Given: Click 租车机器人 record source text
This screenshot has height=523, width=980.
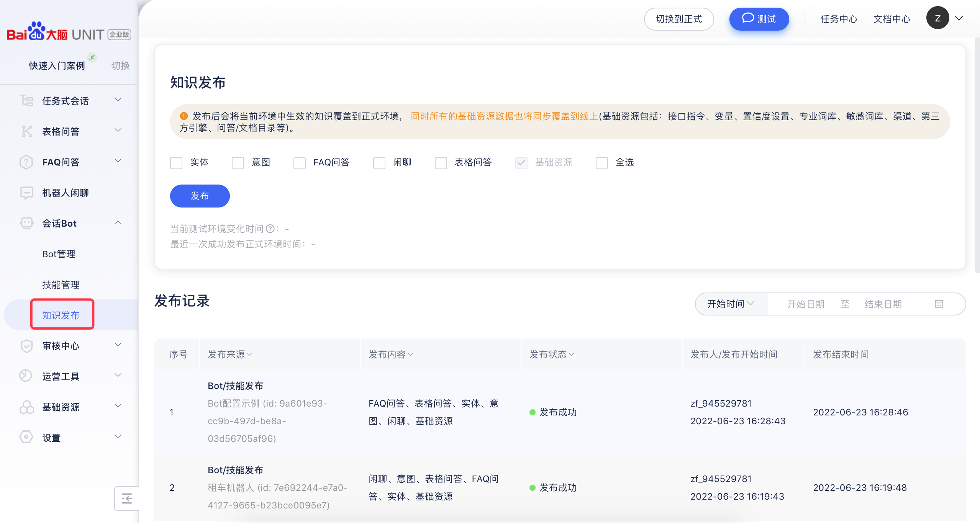Looking at the screenshot, I should click(x=277, y=497).
